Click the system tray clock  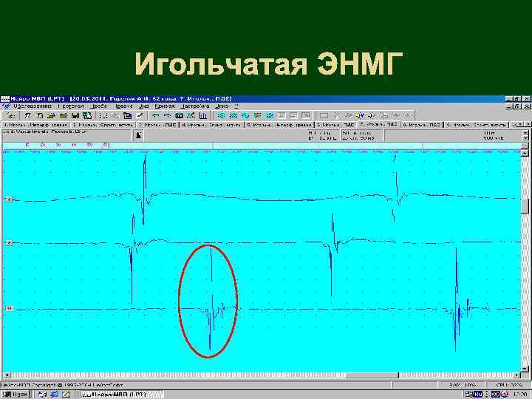pyautogui.click(x=520, y=395)
